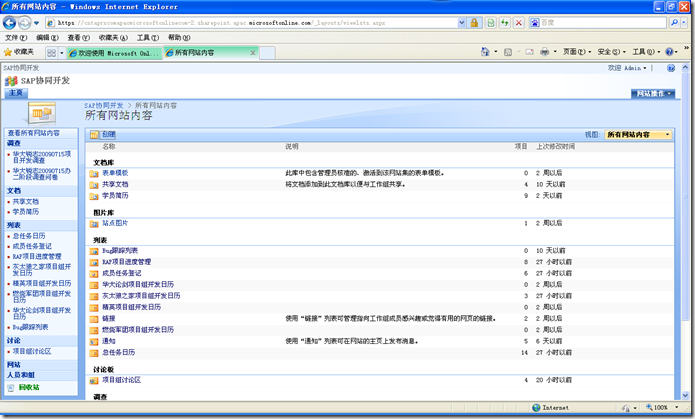Image resolution: width=695 pixels, height=419 pixels.
Task: Open the new blank tab button
Action: click(x=267, y=53)
